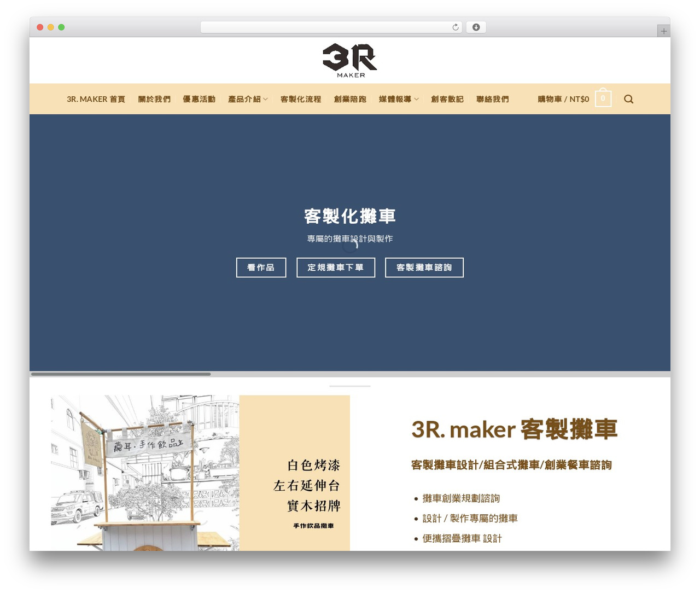Viewport: 700px width, 593px height.
Task: Open the shopping cart count icon
Action: [603, 98]
